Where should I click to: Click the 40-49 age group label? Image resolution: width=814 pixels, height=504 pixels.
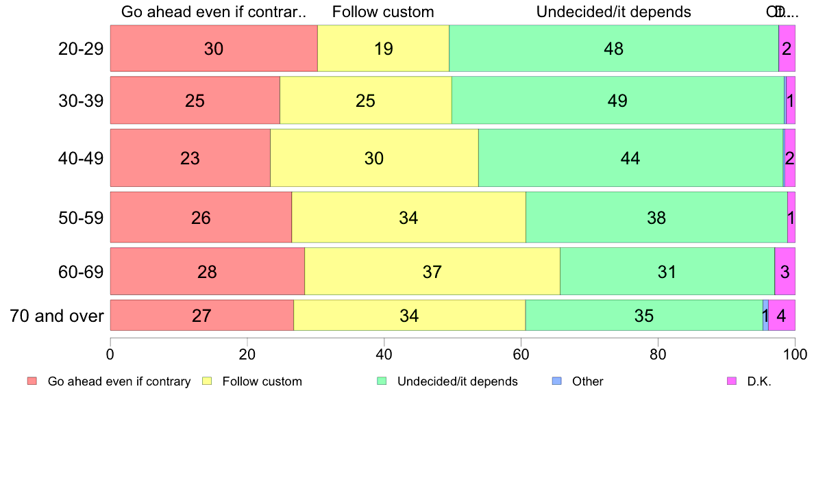(80, 157)
